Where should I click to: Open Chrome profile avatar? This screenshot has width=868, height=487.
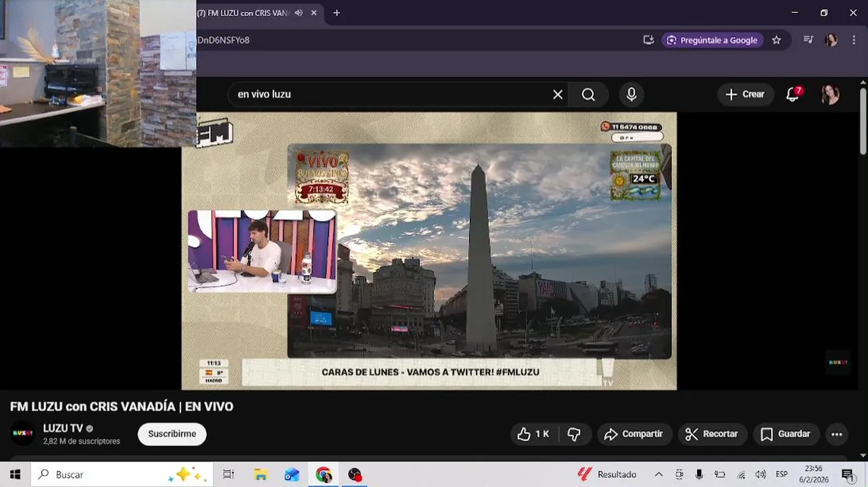pyautogui.click(x=831, y=40)
